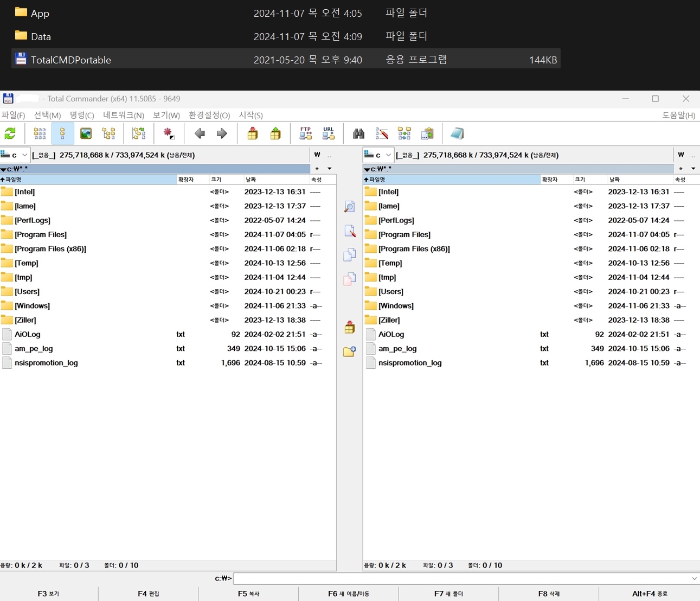Open left panel directory history arrow
This screenshot has width=700, height=601.
[x=329, y=169]
